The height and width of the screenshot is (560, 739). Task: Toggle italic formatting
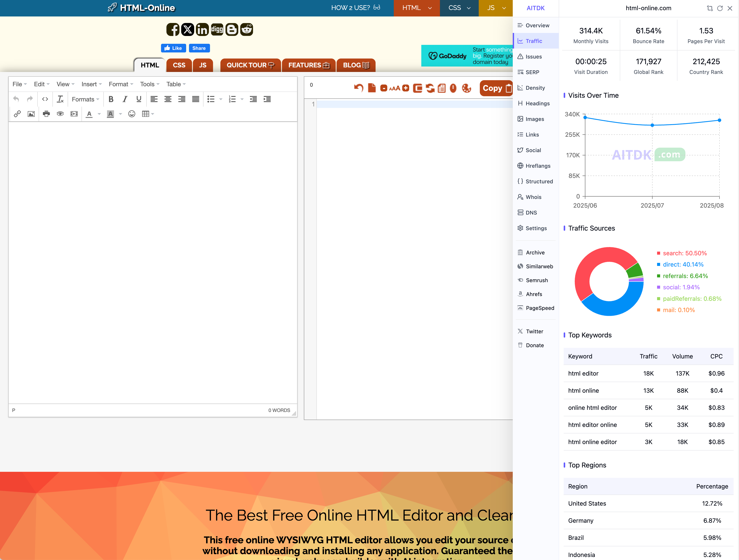(x=125, y=99)
